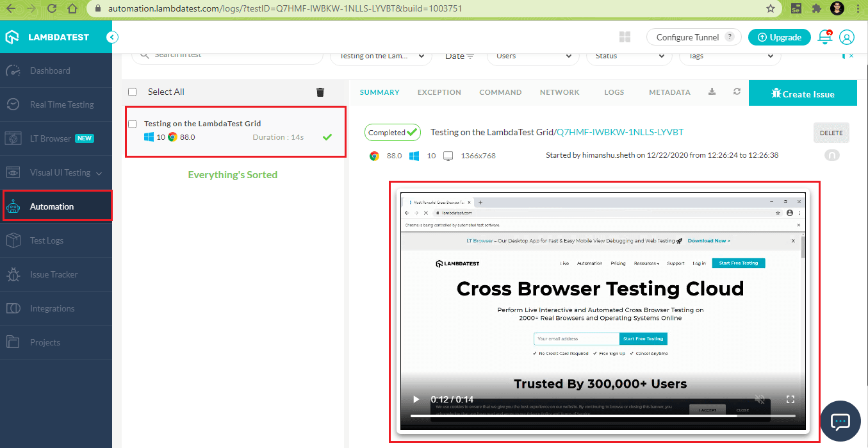Click the Upgrade button
Image resolution: width=868 pixels, height=448 pixels.
point(780,37)
